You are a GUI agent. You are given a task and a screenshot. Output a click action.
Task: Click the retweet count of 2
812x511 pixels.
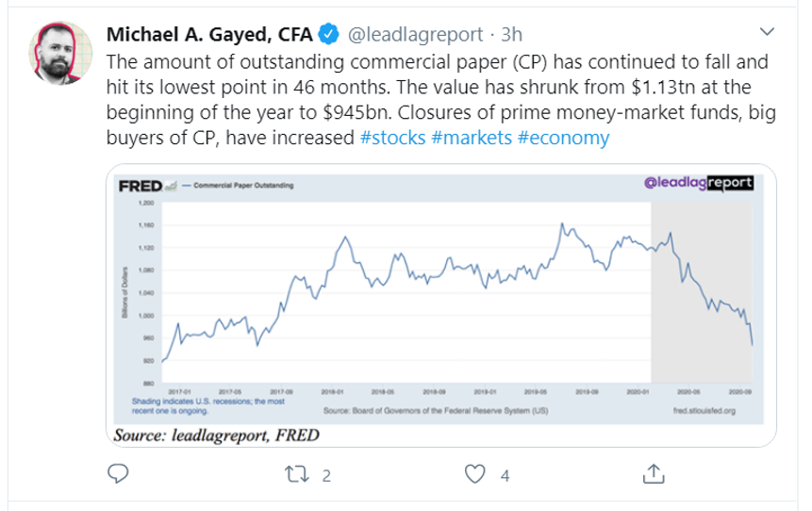[x=326, y=475]
